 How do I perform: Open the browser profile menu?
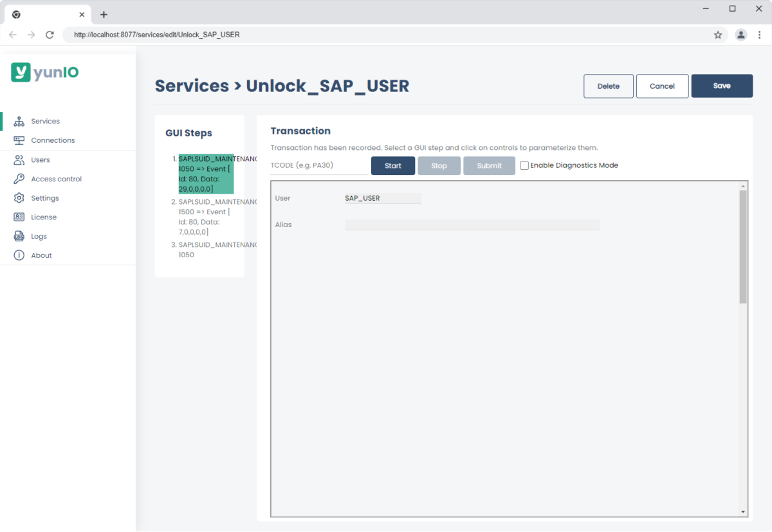(741, 35)
